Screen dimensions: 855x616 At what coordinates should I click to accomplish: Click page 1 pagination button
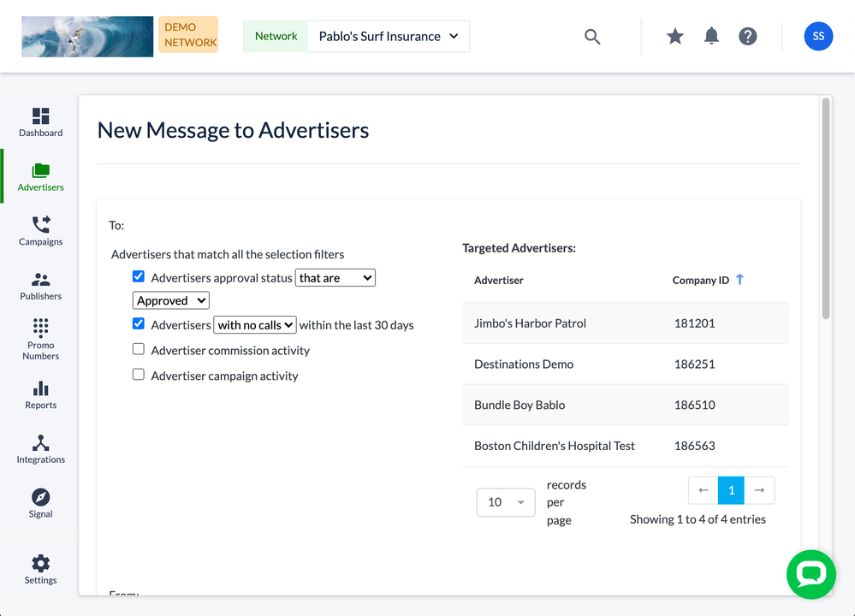point(731,490)
